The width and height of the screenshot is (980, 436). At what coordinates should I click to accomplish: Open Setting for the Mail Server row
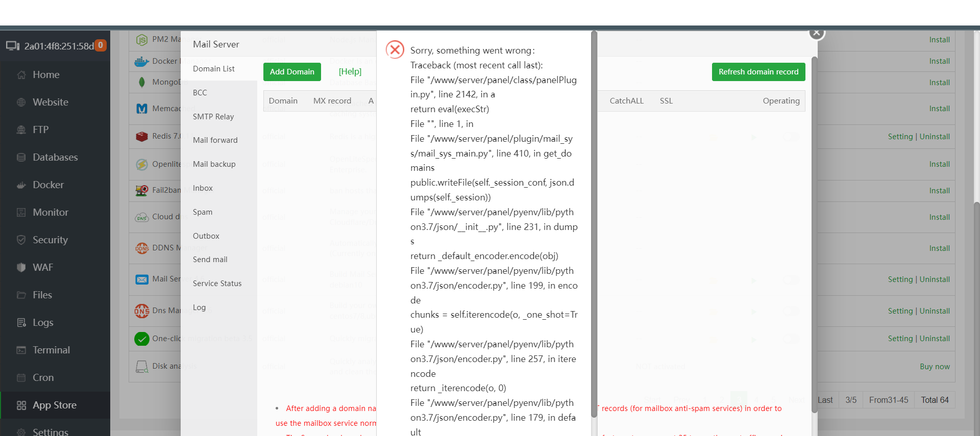coord(900,279)
